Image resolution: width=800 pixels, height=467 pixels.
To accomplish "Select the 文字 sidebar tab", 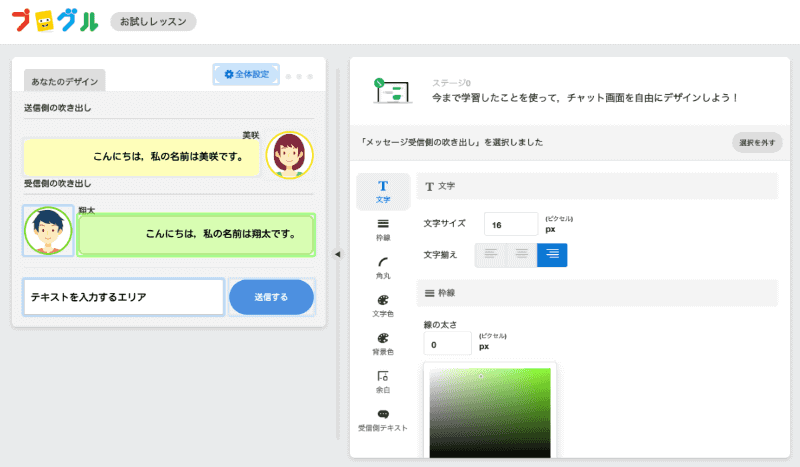I will [x=383, y=191].
